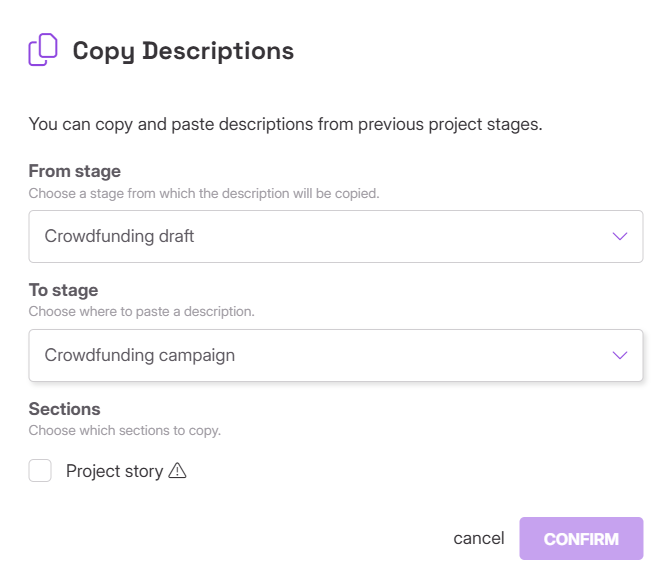Click the Sections heading label
Viewport: 671px width, 580px height.
pos(65,409)
